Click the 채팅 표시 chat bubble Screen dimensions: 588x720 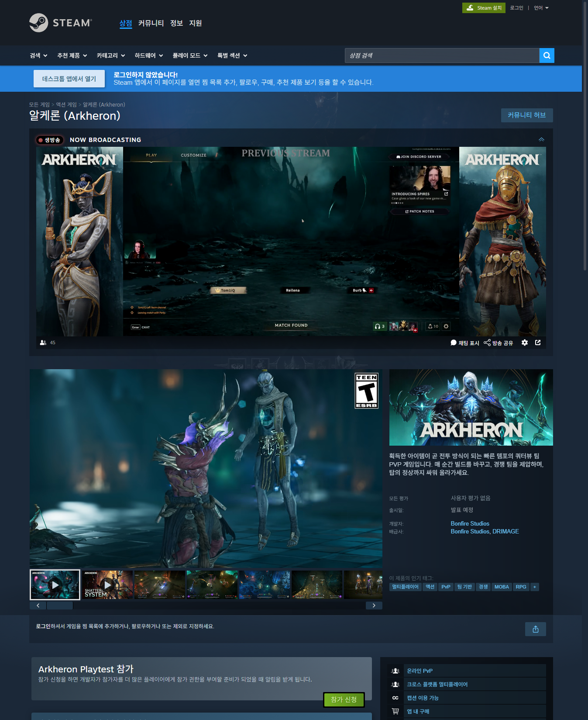click(454, 343)
